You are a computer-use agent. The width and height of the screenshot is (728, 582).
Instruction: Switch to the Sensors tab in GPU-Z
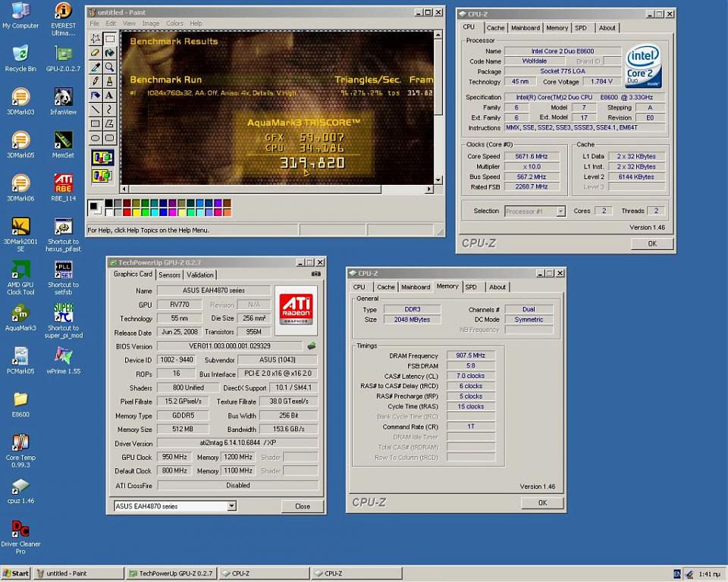click(169, 275)
